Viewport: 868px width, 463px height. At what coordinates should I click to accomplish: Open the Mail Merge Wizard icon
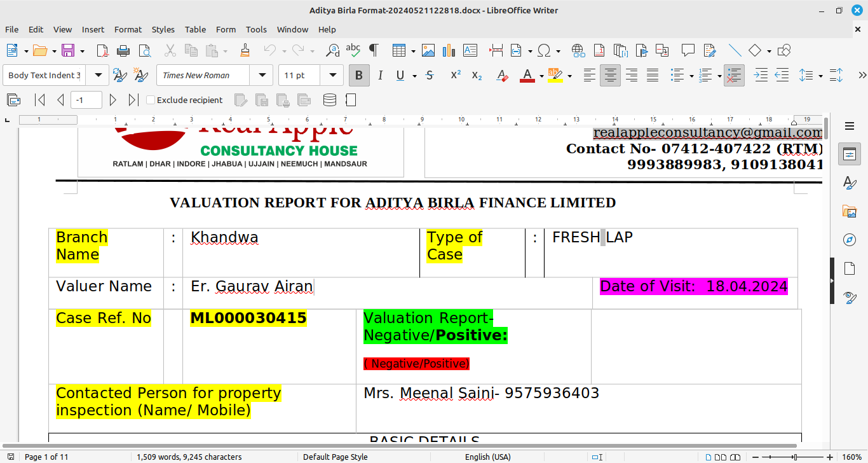[13, 100]
